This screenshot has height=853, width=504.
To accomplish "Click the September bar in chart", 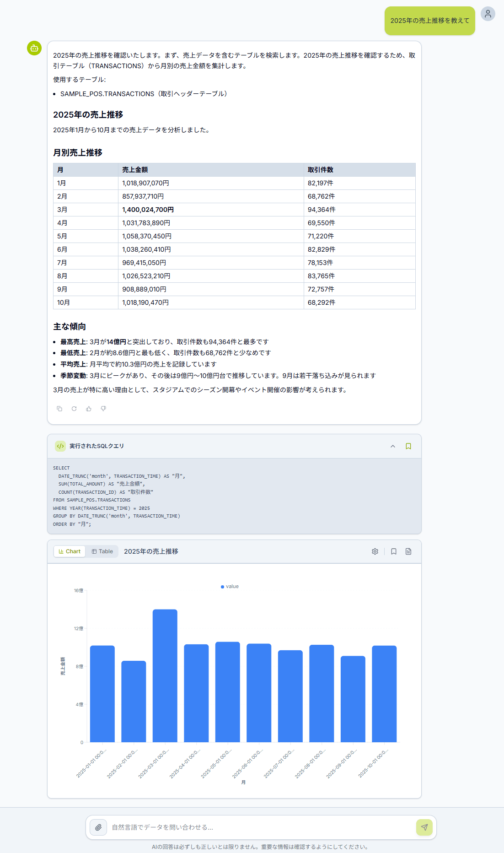I will (353, 699).
